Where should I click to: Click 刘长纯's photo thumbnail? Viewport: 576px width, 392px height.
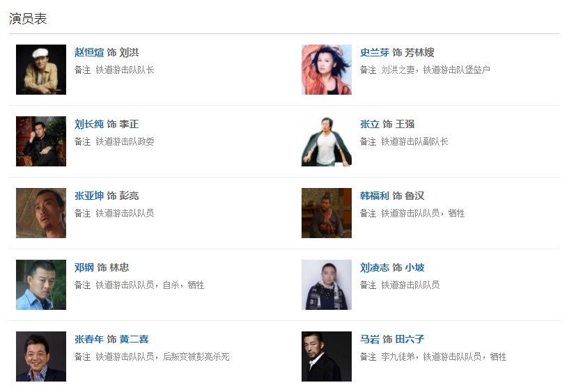tap(41, 141)
